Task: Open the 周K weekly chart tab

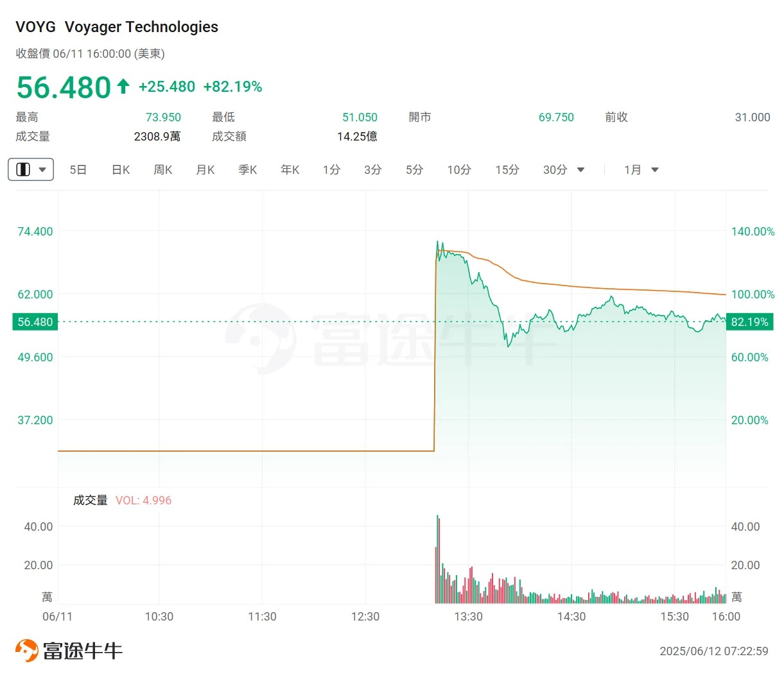Action: coord(162,170)
